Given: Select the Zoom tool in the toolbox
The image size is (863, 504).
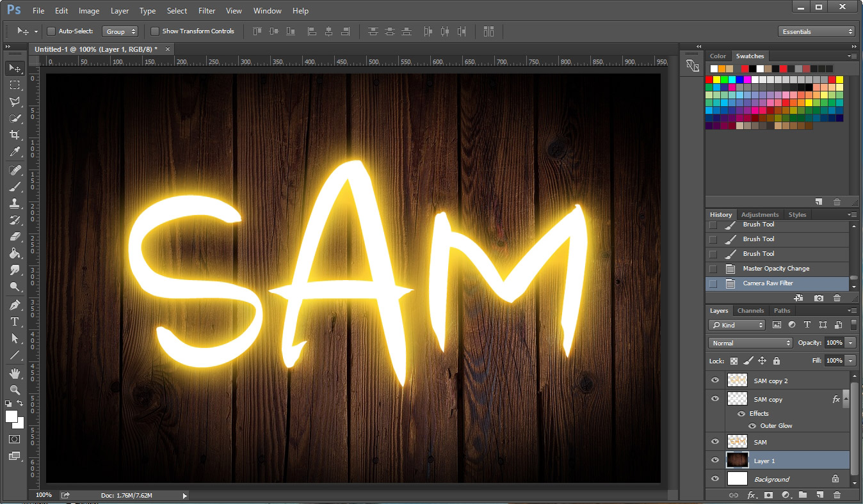Looking at the screenshot, I should [x=15, y=390].
